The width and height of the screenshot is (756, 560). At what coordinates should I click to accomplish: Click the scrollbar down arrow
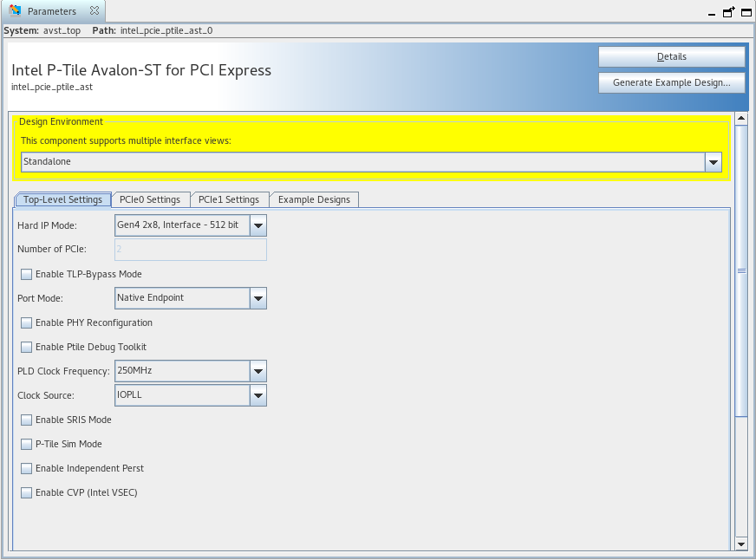point(741,544)
